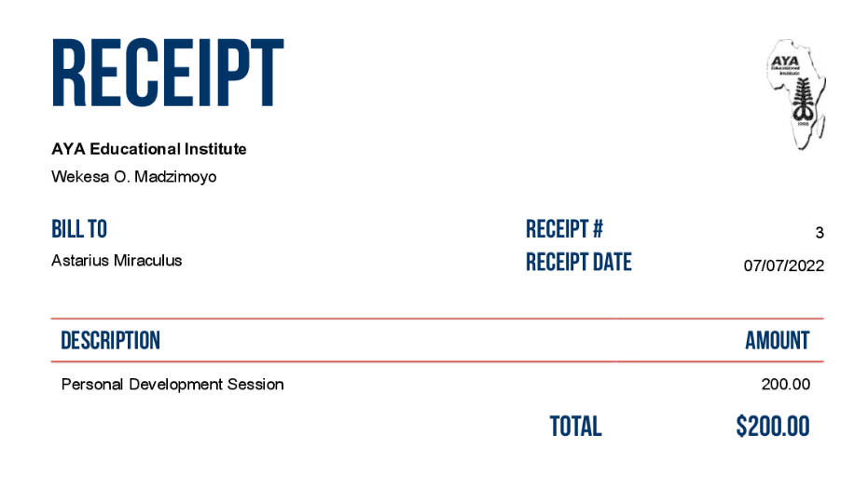Select the date 07/07/2022
Viewport: 868px width, 503px height.
(784, 265)
